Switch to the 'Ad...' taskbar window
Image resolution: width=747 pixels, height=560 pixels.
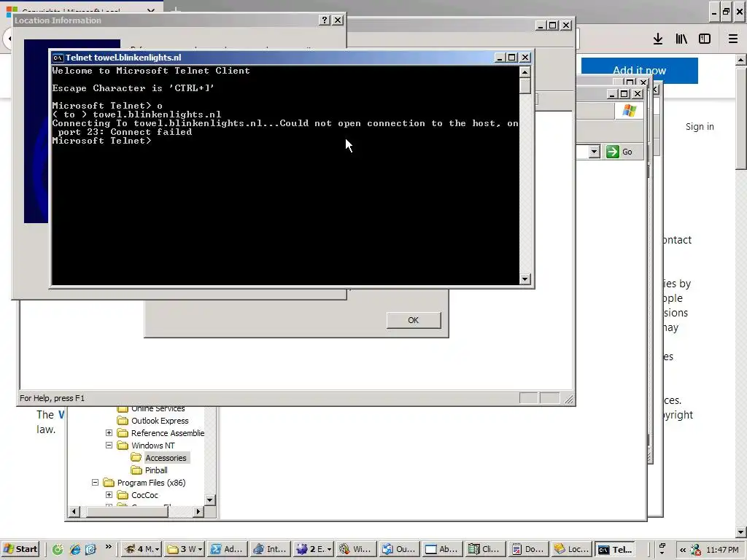[227, 549]
